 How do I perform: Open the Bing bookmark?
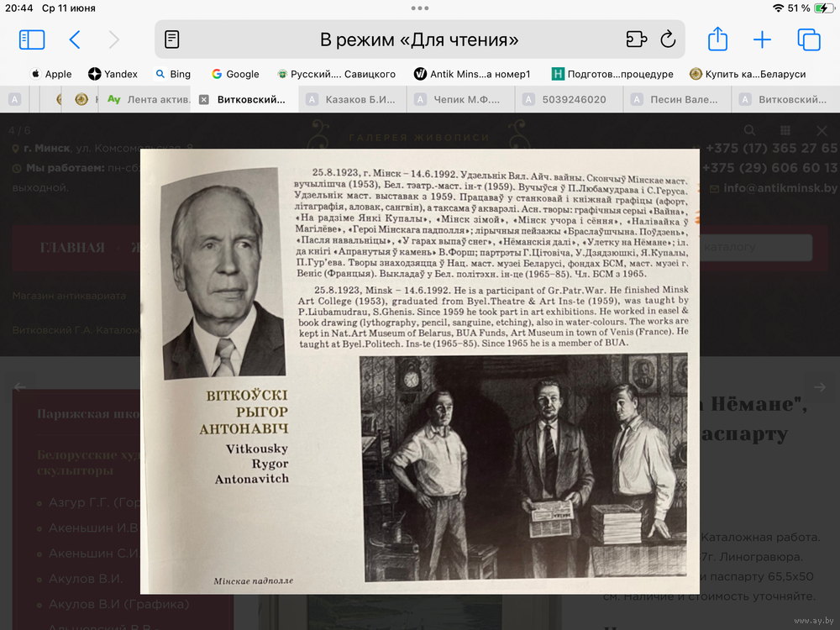[x=173, y=74]
